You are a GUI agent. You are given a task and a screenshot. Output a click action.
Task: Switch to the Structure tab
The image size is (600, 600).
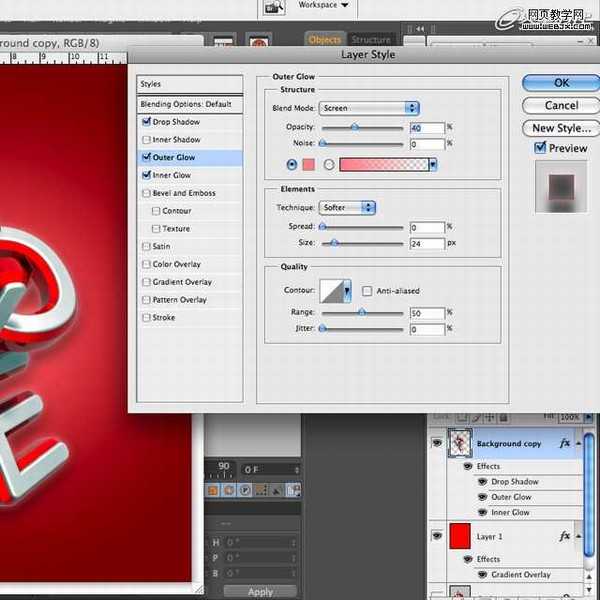[370, 40]
